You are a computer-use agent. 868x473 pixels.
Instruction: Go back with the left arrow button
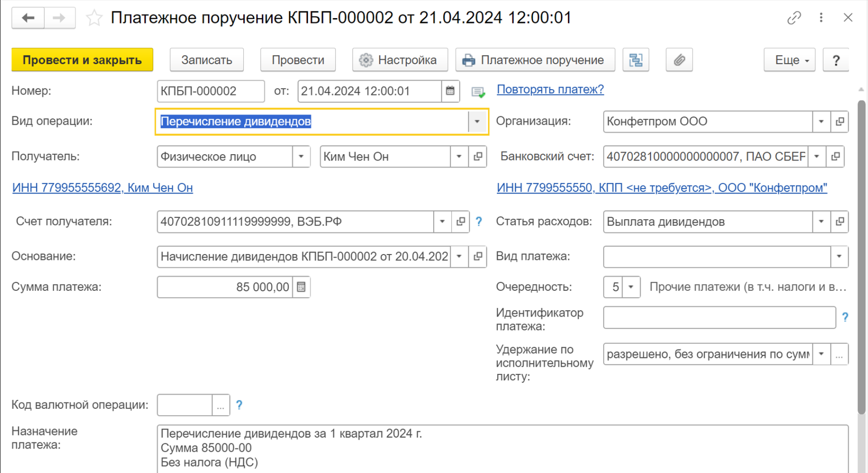point(28,18)
